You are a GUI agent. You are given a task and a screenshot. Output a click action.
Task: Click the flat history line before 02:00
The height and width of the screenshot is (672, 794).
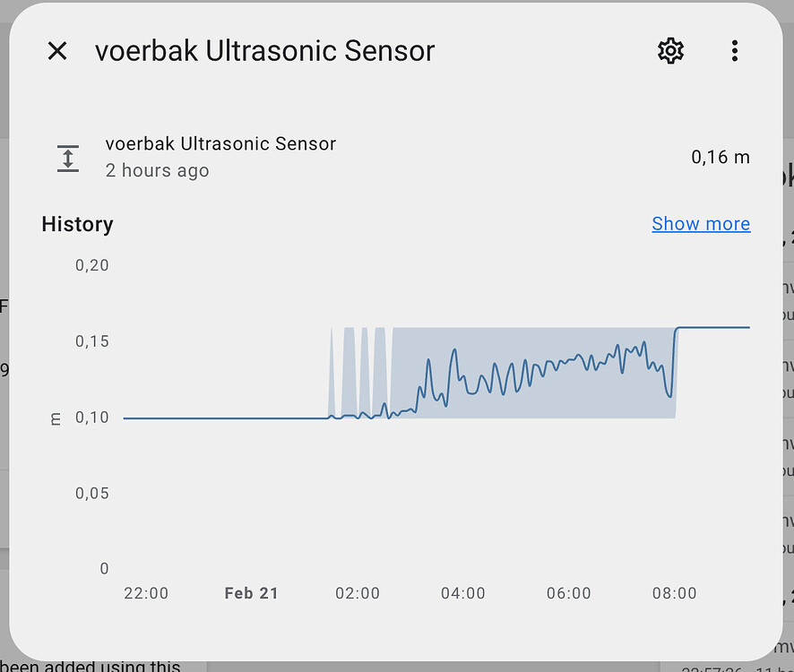click(224, 418)
